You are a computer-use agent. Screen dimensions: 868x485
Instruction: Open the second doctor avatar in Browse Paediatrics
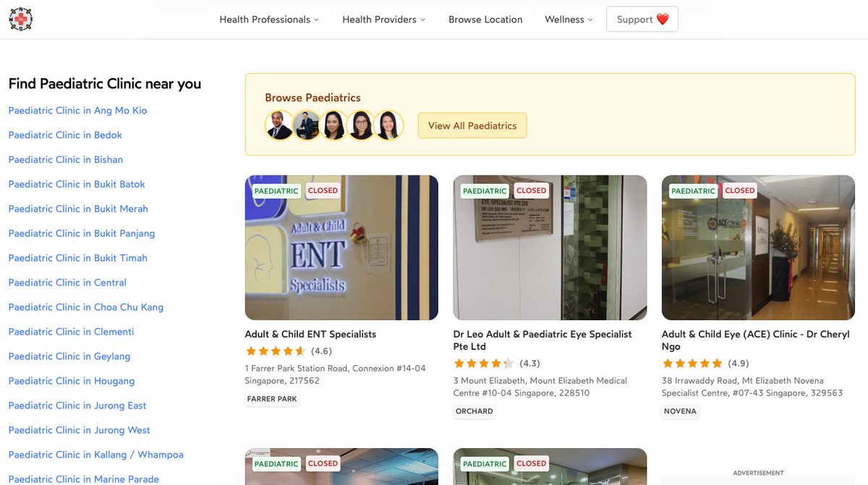(x=307, y=125)
